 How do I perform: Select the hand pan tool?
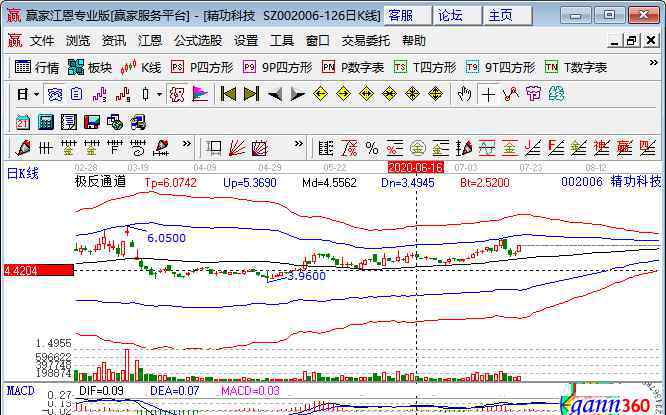[464, 94]
